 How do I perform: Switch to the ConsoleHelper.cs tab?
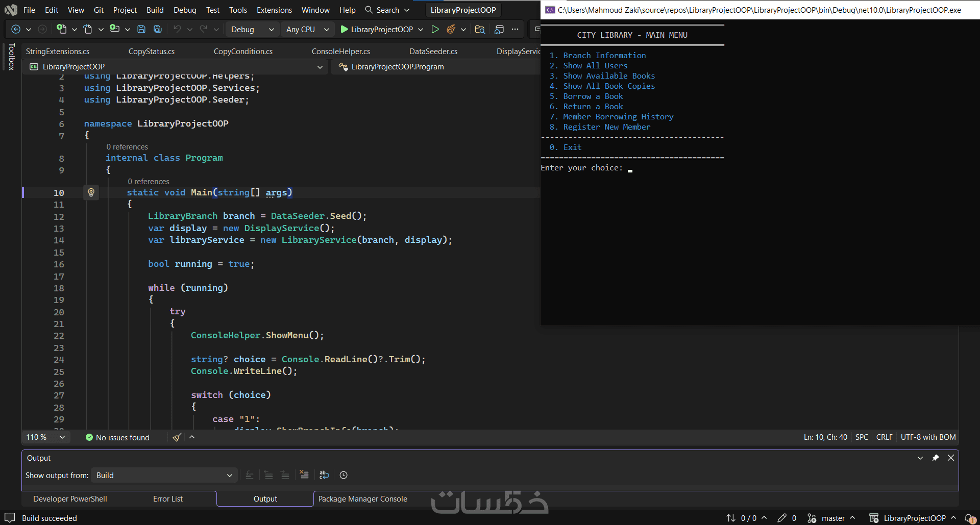point(341,52)
